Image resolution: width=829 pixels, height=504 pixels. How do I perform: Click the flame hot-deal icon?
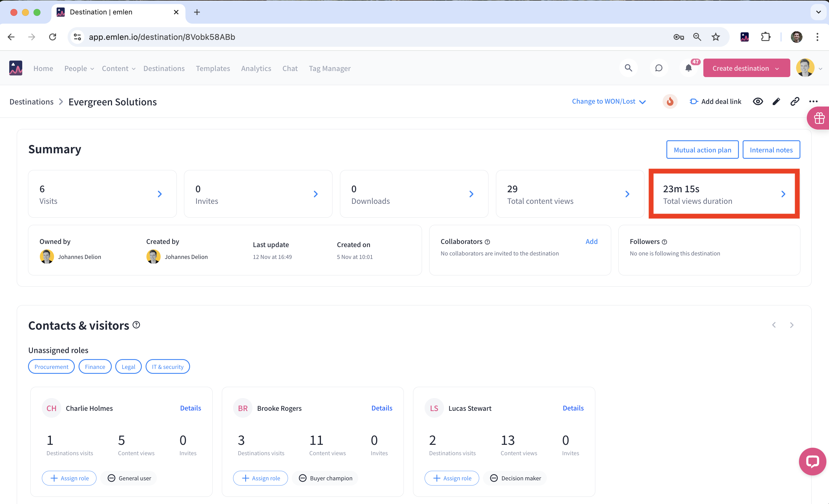tap(670, 102)
